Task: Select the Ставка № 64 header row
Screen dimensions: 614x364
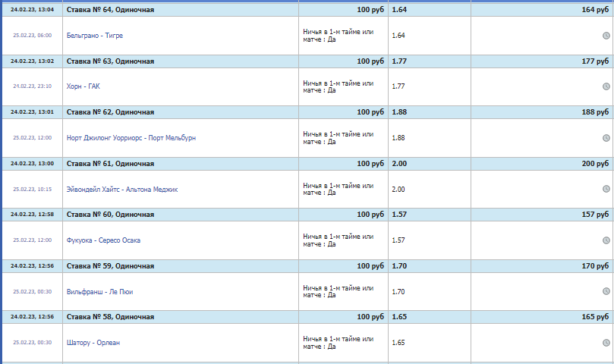Action: coord(111,10)
